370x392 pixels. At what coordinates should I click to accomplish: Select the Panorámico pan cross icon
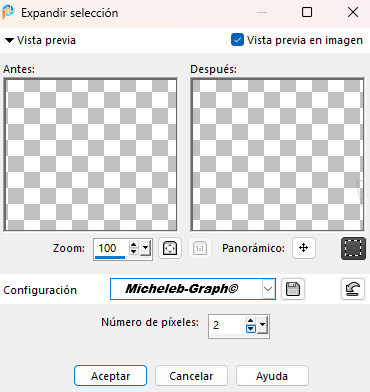click(x=304, y=248)
